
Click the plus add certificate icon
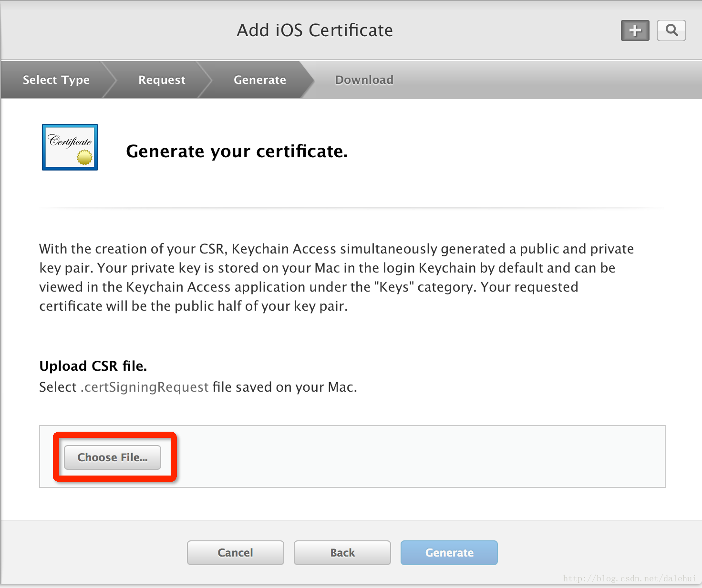635,30
